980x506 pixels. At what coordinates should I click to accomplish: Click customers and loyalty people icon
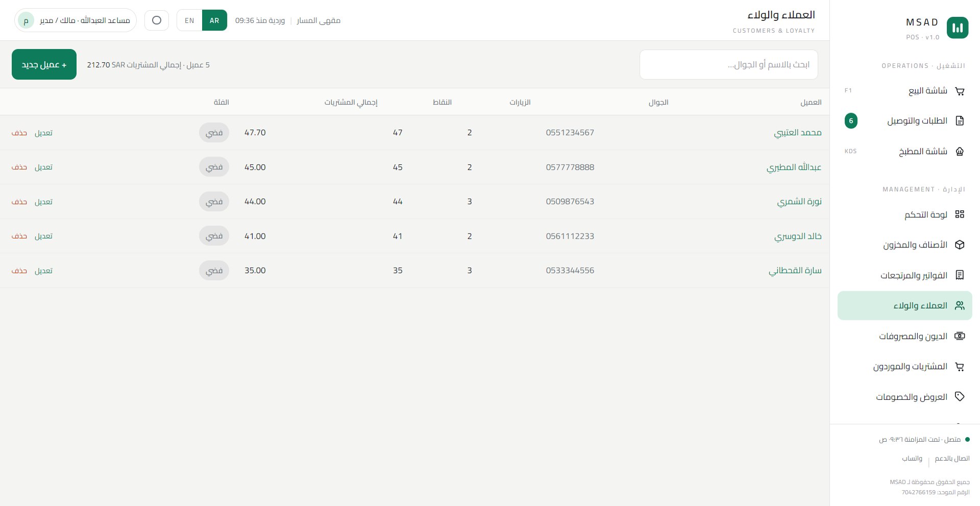coord(960,306)
